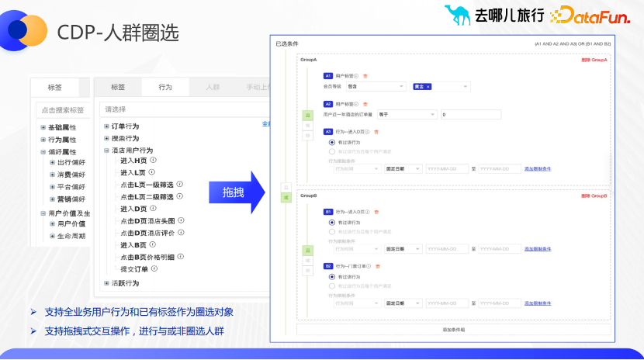Open the info icon beside 进入L页
Image resolution: width=644 pixels, height=360 pixels.
pyautogui.click(x=151, y=172)
